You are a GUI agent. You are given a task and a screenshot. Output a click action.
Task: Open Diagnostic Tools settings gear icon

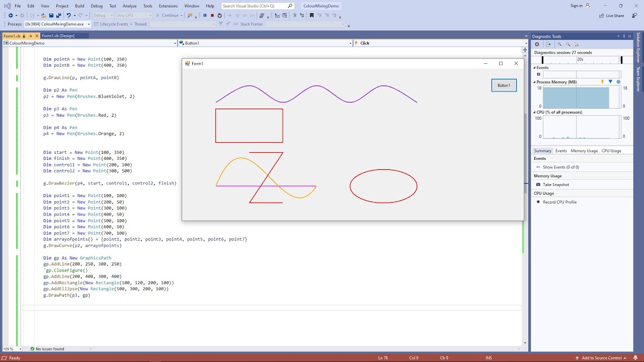pyautogui.click(x=537, y=44)
